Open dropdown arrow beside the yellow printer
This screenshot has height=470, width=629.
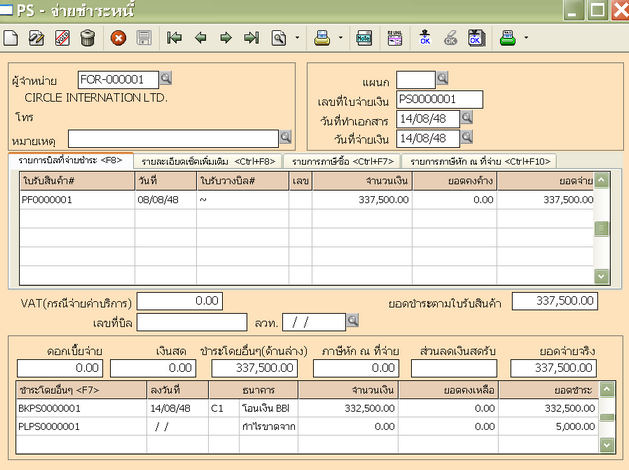(342, 39)
